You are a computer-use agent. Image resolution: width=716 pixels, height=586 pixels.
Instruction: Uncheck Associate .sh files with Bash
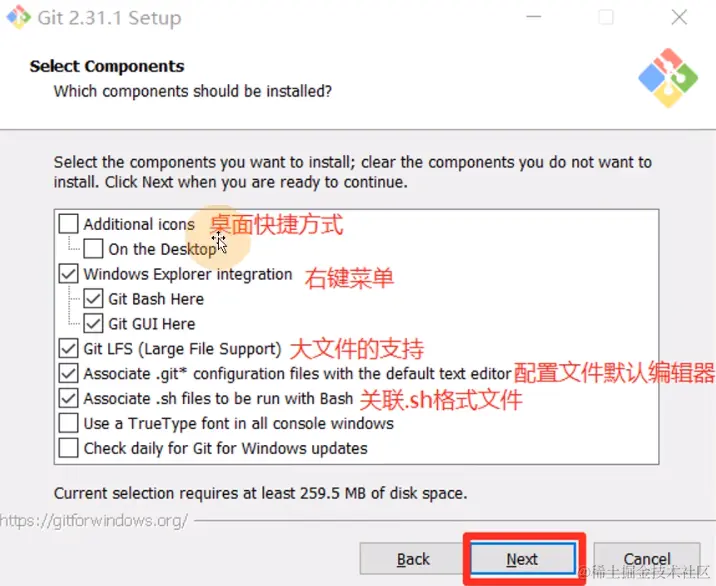(x=68, y=398)
